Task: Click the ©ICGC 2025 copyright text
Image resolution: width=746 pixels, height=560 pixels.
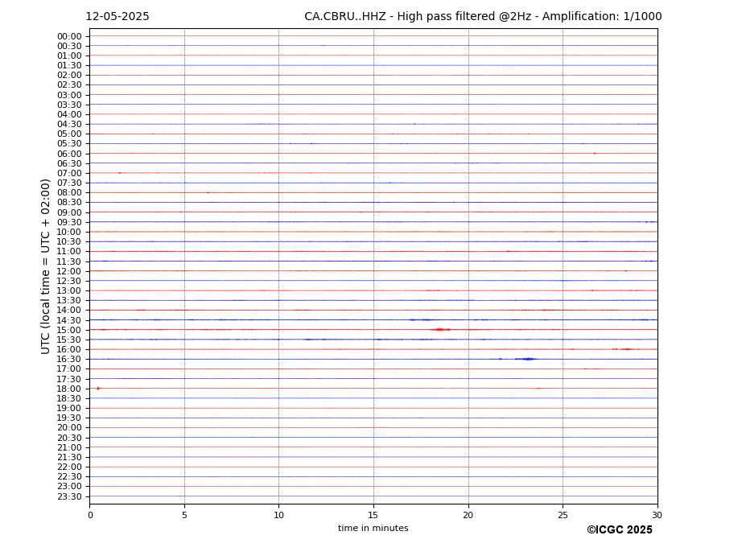Action: 620,530
